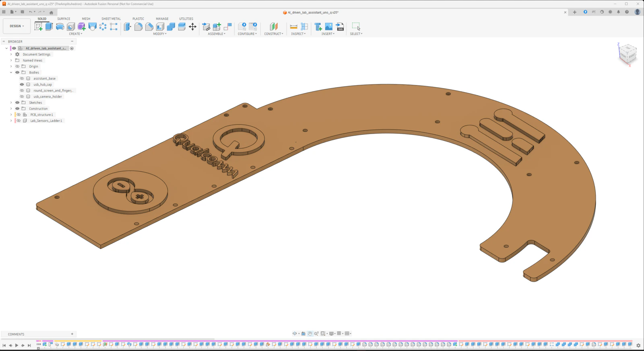Jump to the timeline beginning
The image size is (644, 351).
click(4, 345)
